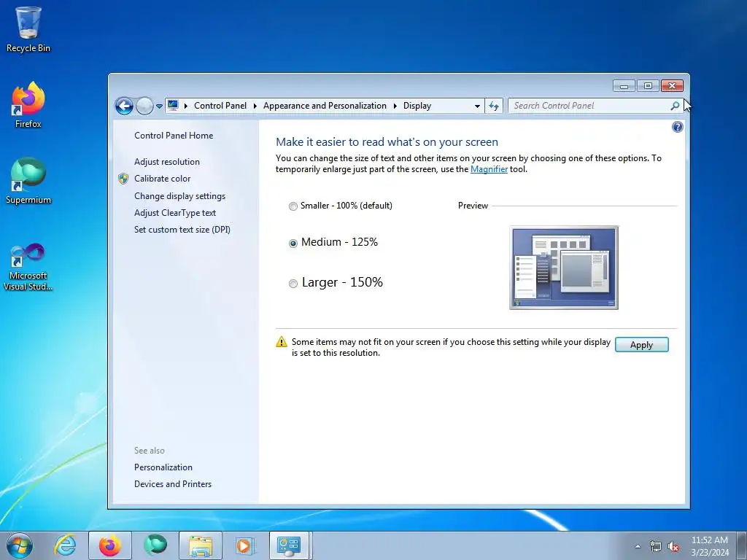This screenshot has width=747, height=560.
Task: Refresh the Display control panel page
Action: click(x=494, y=106)
